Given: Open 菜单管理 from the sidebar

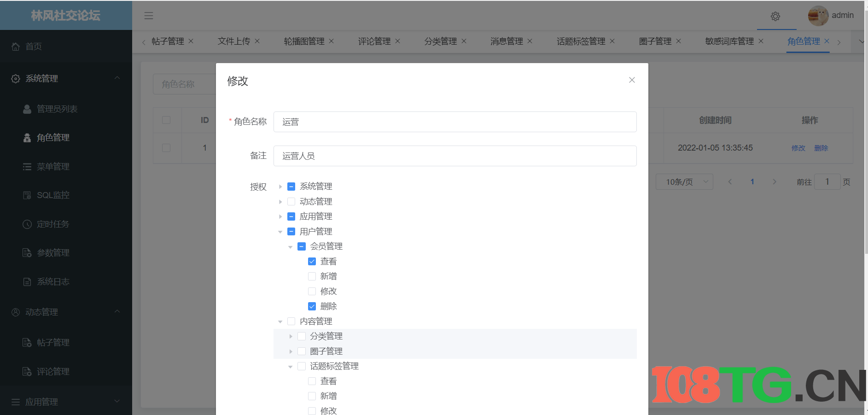Looking at the screenshot, I should coord(53,166).
